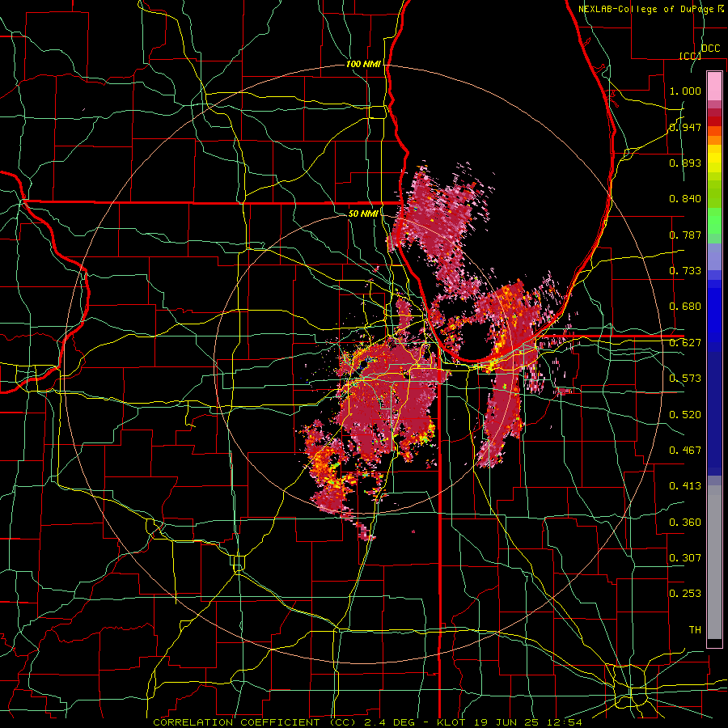Click the 0.627 legend value
This screenshot has width=728, height=728.
pyautogui.click(x=685, y=343)
